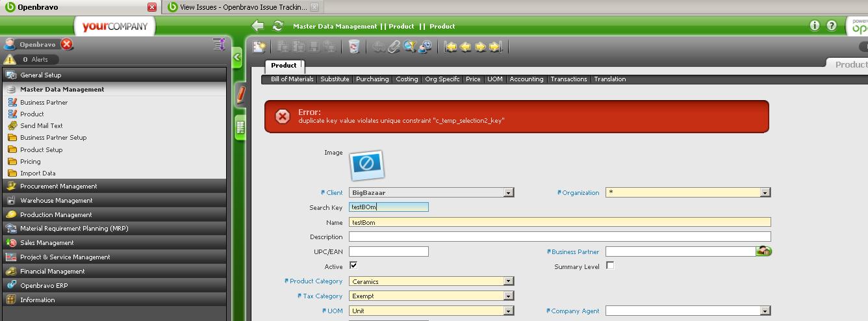Open Alerts warning icon
The image size is (868, 321).
[10, 59]
